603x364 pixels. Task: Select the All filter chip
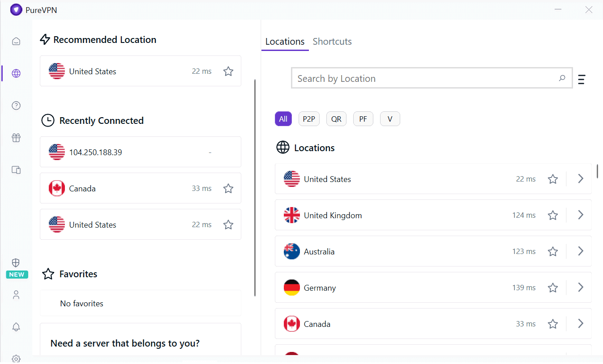tap(283, 119)
